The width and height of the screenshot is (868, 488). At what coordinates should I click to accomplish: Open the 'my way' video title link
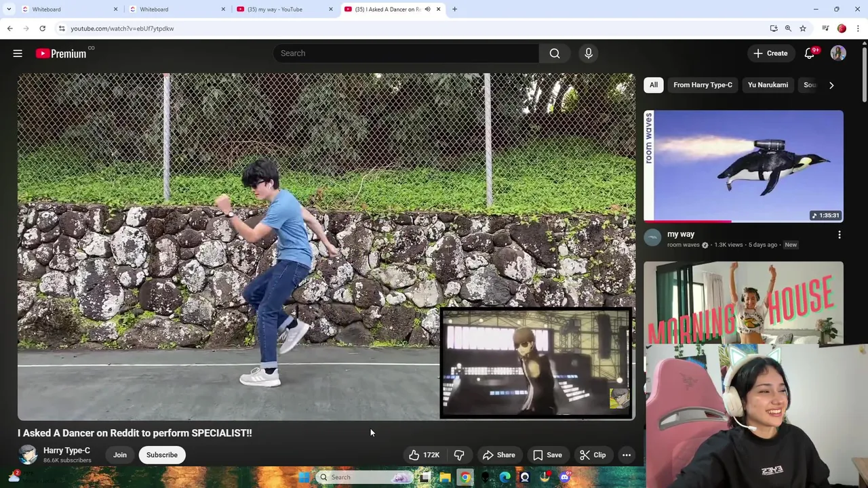681,234
